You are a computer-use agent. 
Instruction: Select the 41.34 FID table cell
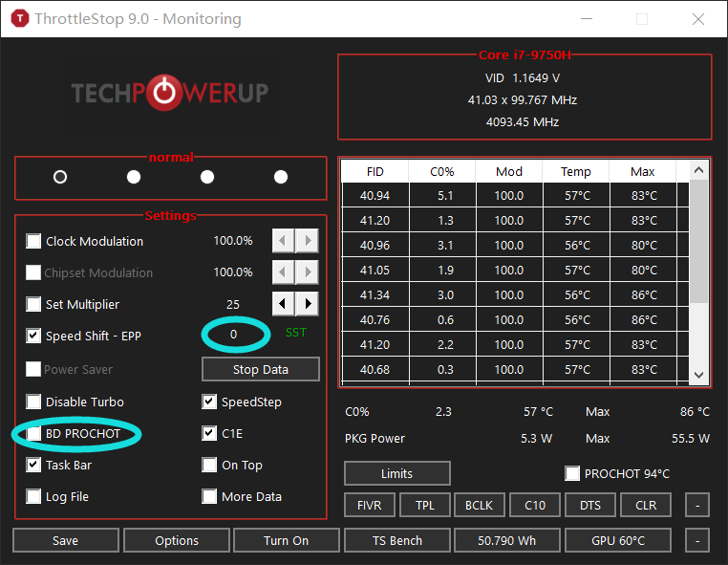375,295
